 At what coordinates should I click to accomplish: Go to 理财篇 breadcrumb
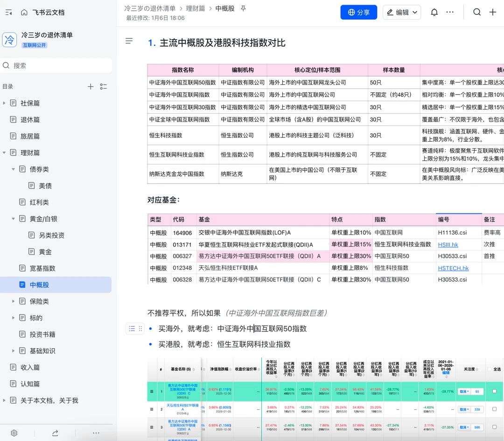pyautogui.click(x=196, y=8)
